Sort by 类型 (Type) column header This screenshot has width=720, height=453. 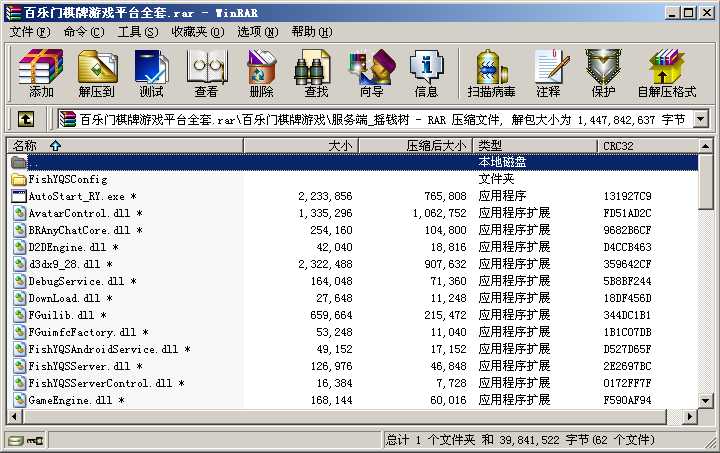tap(535, 146)
